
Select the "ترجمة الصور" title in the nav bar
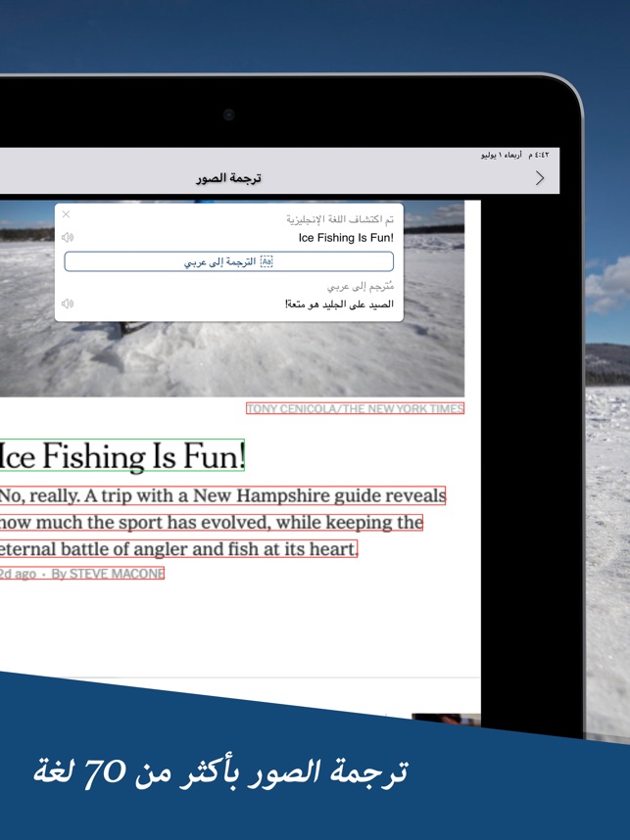pyautogui.click(x=228, y=178)
